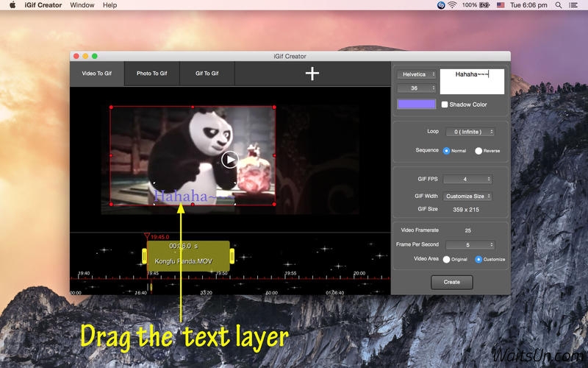
Task: Click the left yellow clip trim handle
Action: pyautogui.click(x=144, y=256)
